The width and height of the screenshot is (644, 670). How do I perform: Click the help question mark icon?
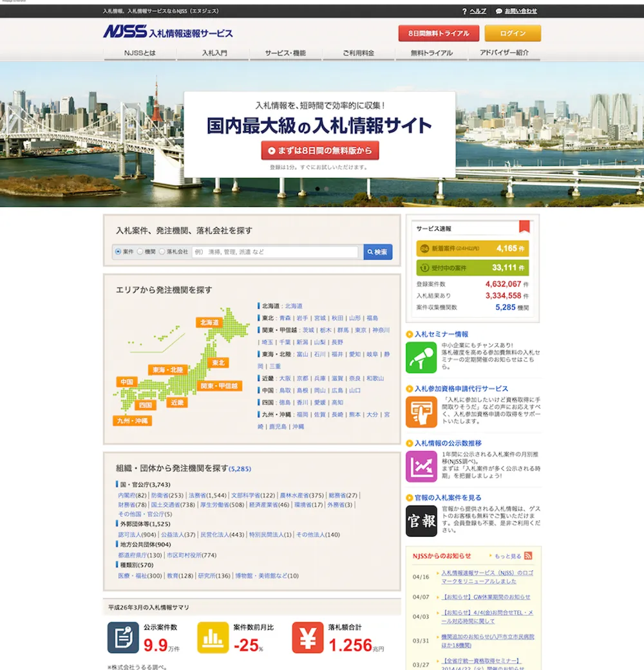coord(464,12)
